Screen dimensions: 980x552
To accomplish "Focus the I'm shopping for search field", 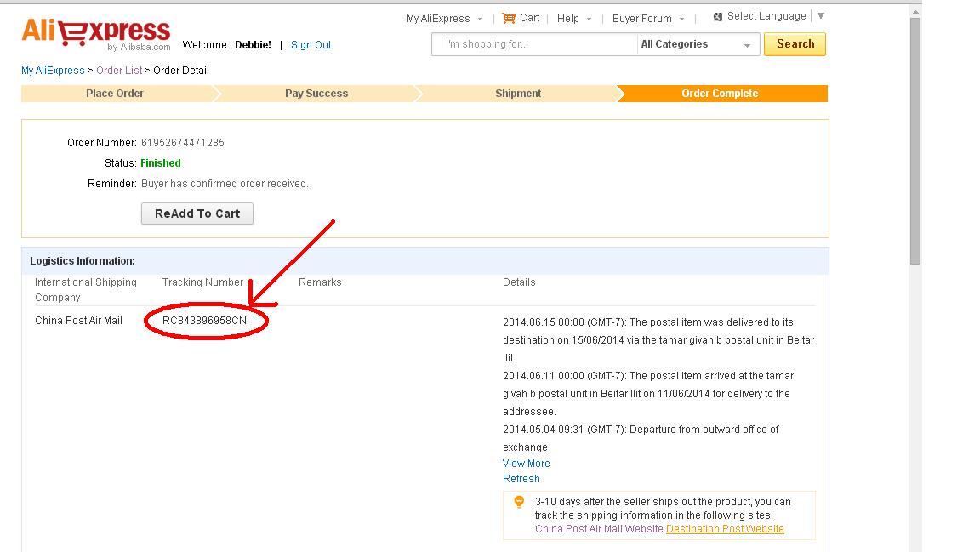I will pyautogui.click(x=534, y=44).
